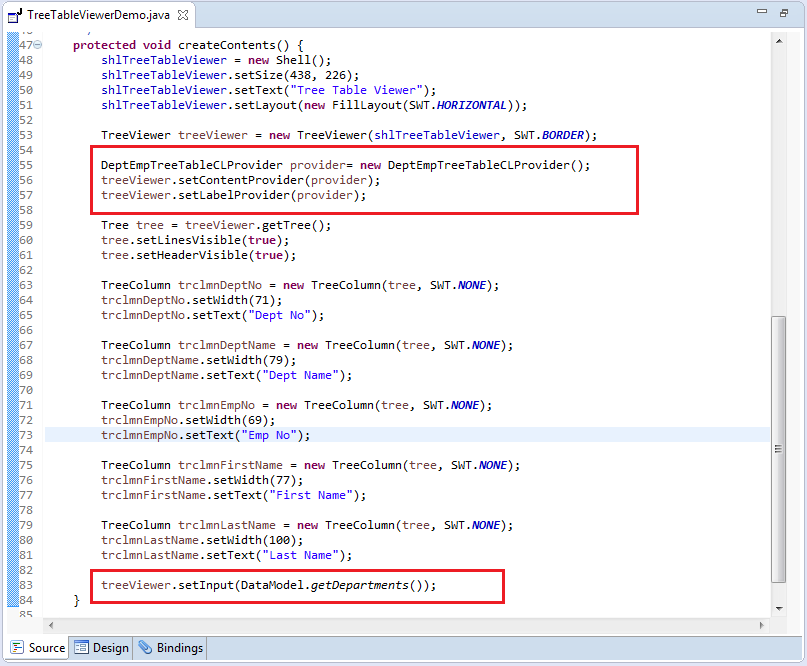Screen dimensions: 807x666
Task: Collapse the createContents method fold marker
Action: (38, 45)
